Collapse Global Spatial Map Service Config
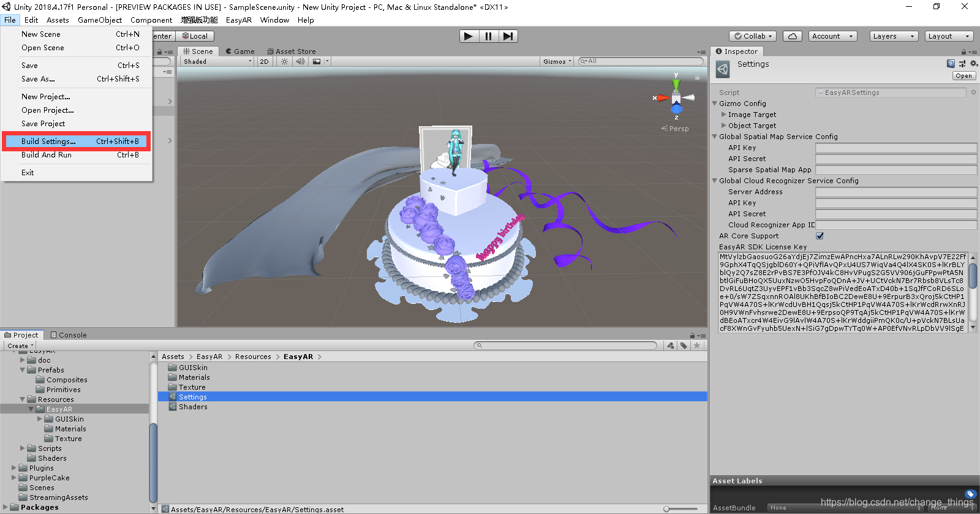Viewport: 980px width, 514px height. [715, 137]
